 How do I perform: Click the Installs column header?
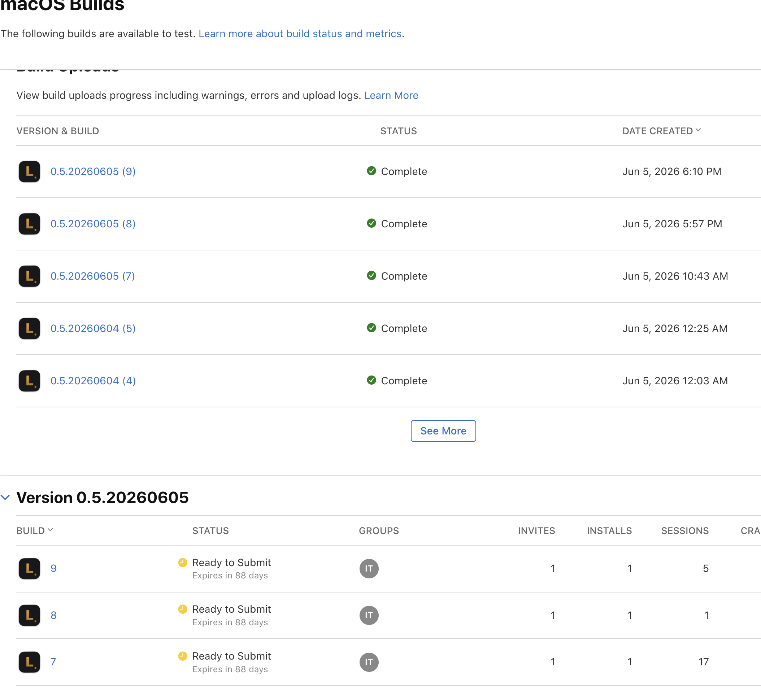tap(609, 531)
